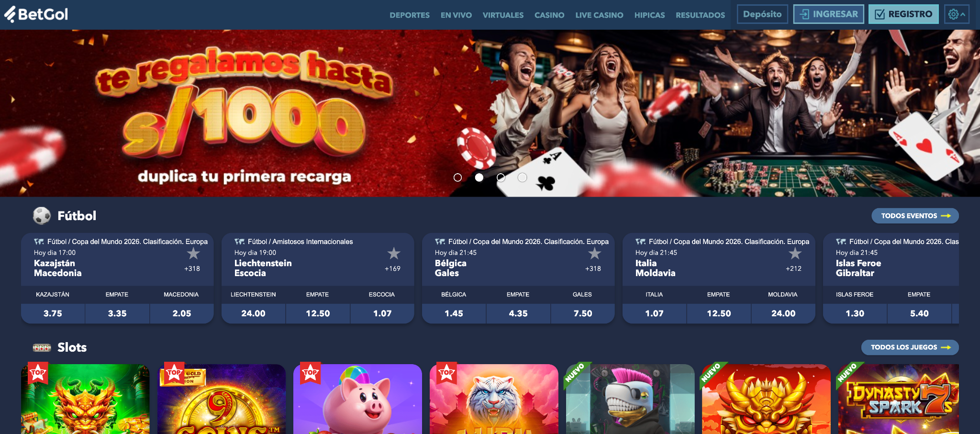This screenshot has width=980, height=434.
Task: Open the Depósito button
Action: click(x=762, y=14)
